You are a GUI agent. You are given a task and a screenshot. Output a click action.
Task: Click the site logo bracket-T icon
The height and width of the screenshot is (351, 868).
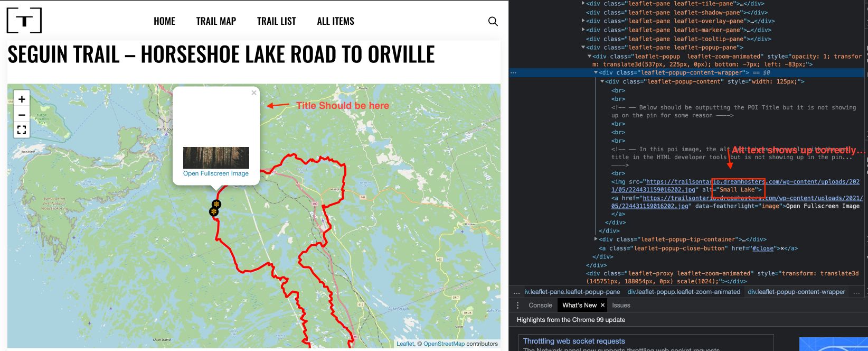24,21
